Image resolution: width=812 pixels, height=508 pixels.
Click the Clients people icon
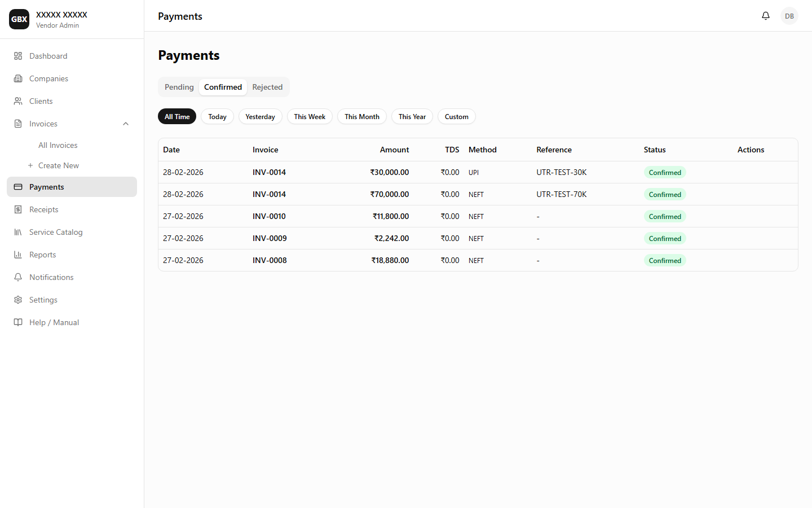pyautogui.click(x=18, y=101)
